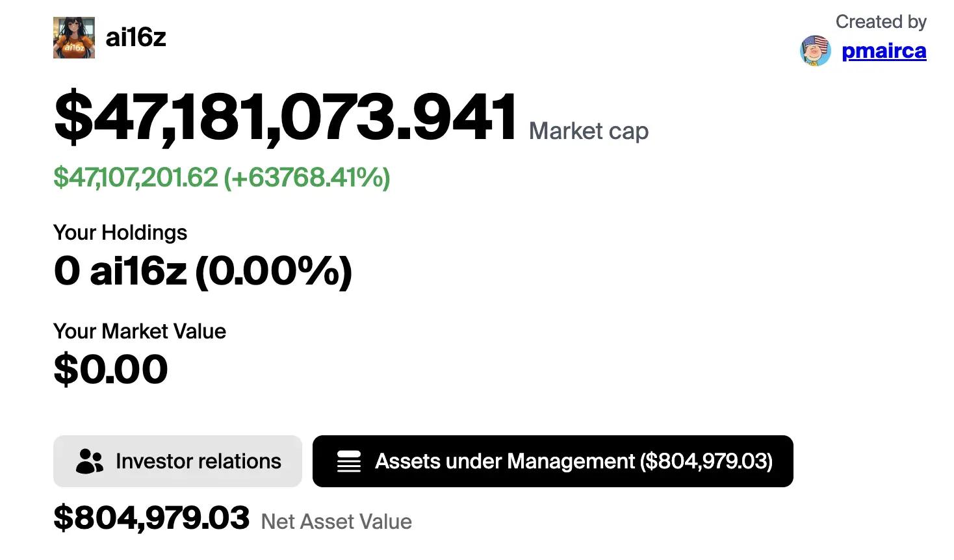The height and width of the screenshot is (560, 954).
Task: Click the ai16z token name heading
Action: point(136,38)
